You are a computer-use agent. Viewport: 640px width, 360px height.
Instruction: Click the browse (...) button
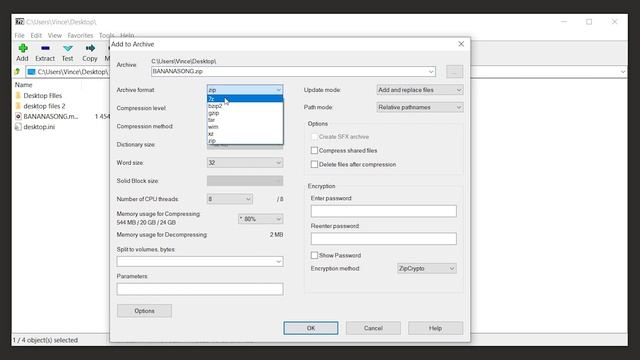point(454,71)
